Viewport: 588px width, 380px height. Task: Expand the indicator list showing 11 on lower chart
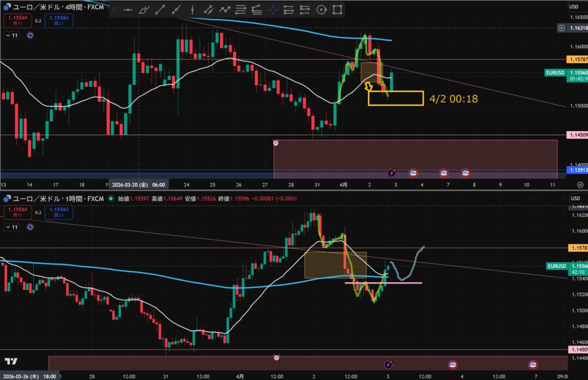click(11, 228)
